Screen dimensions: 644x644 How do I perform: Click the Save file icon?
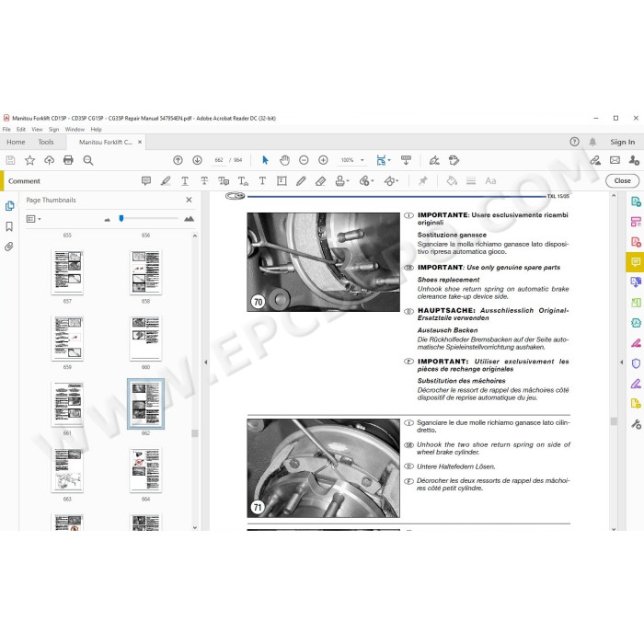10,160
